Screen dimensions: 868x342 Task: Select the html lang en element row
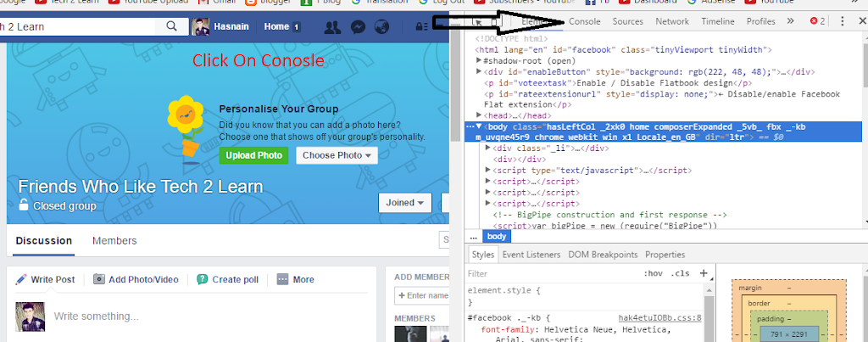[623, 50]
